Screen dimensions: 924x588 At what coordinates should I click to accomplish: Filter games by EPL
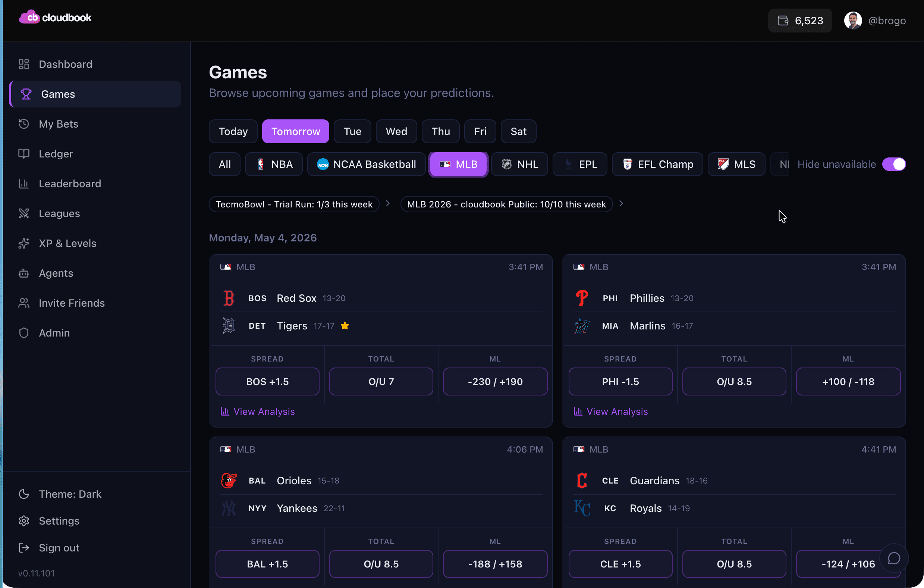coord(579,165)
